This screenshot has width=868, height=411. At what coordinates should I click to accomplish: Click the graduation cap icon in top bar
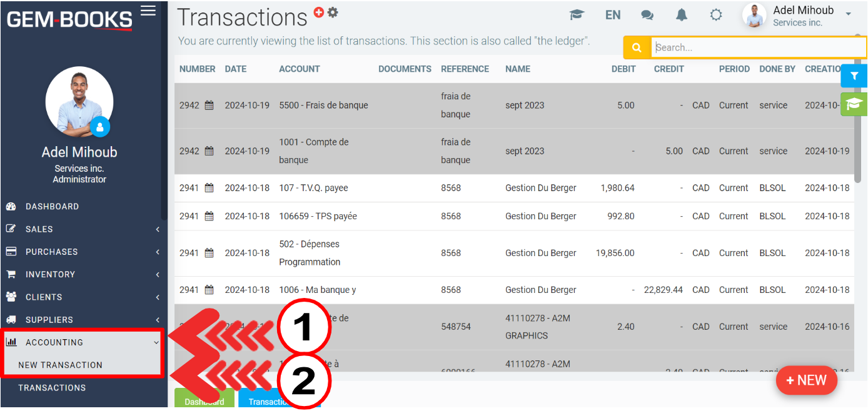(576, 15)
